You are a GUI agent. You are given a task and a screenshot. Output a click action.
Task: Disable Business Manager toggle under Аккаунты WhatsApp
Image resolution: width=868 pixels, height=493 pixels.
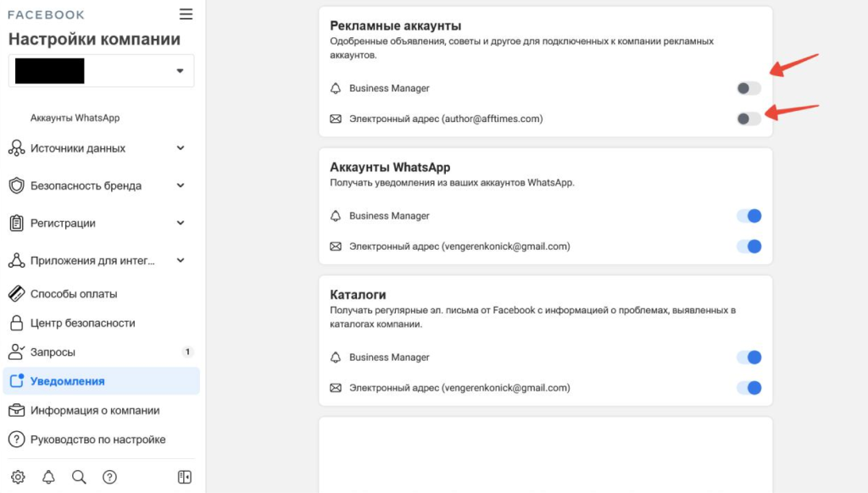pyautogui.click(x=749, y=216)
